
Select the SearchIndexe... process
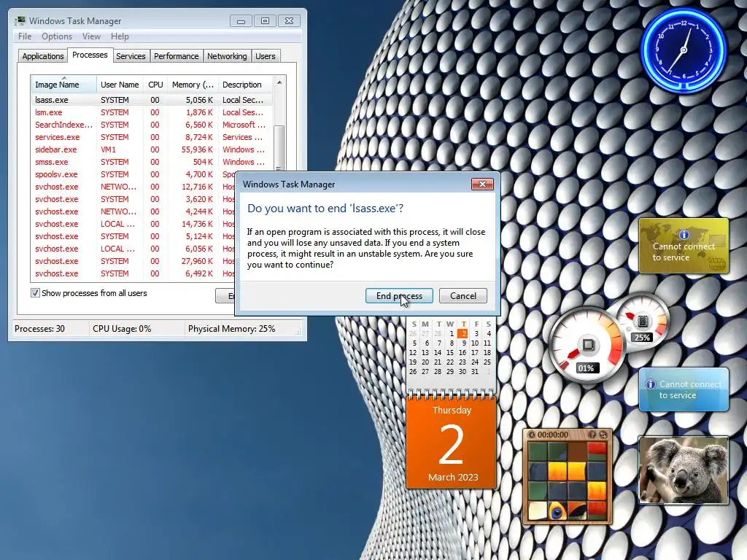point(152,125)
